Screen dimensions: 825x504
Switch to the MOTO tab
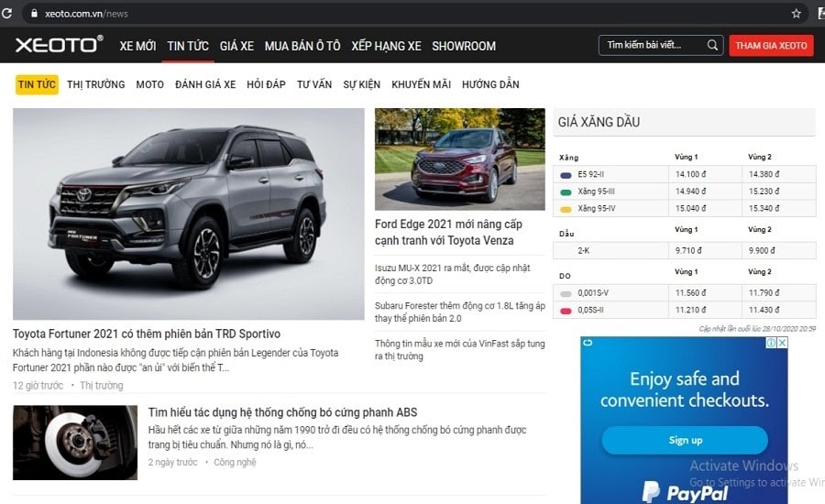[x=150, y=84]
